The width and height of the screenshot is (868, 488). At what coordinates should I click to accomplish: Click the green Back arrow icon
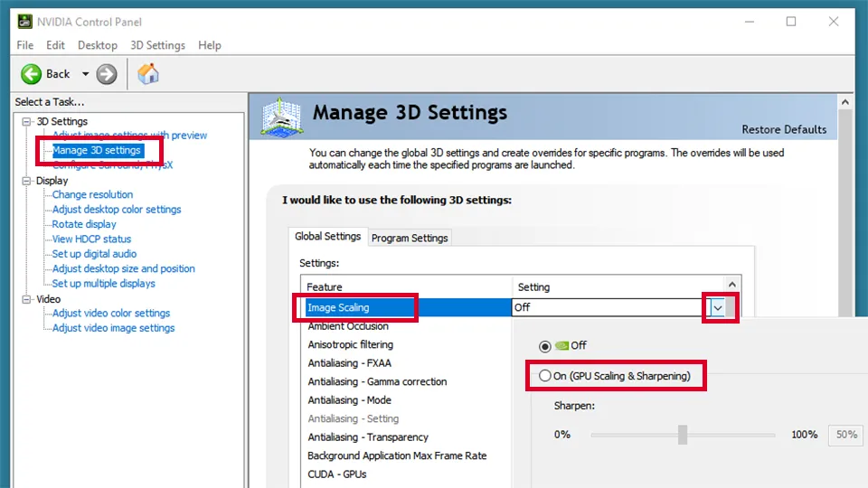point(31,74)
